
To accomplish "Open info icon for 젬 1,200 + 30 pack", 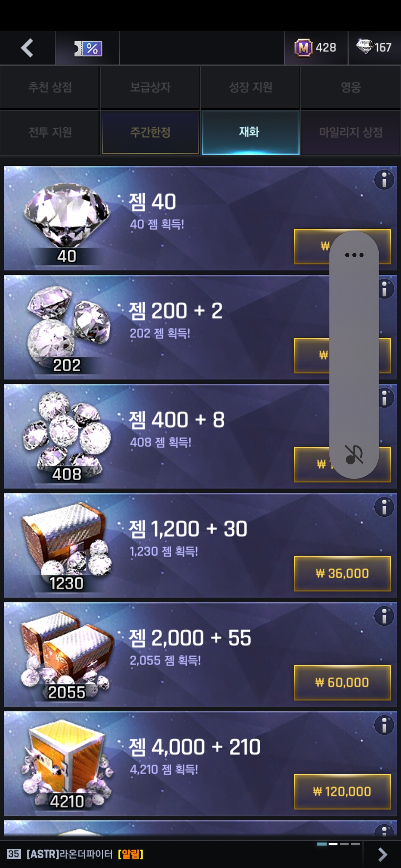I will tap(384, 507).
